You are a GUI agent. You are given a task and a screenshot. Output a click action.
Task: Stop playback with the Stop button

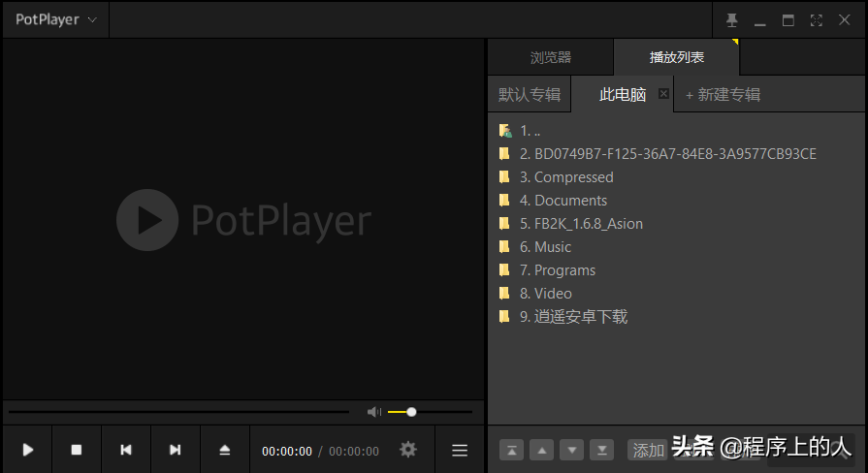click(77, 450)
